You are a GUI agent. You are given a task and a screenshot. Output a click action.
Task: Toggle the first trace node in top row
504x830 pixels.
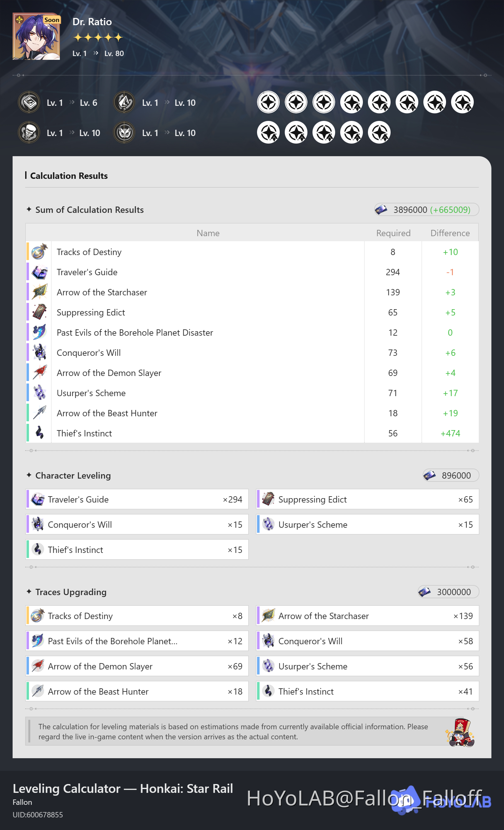pyautogui.click(x=268, y=102)
